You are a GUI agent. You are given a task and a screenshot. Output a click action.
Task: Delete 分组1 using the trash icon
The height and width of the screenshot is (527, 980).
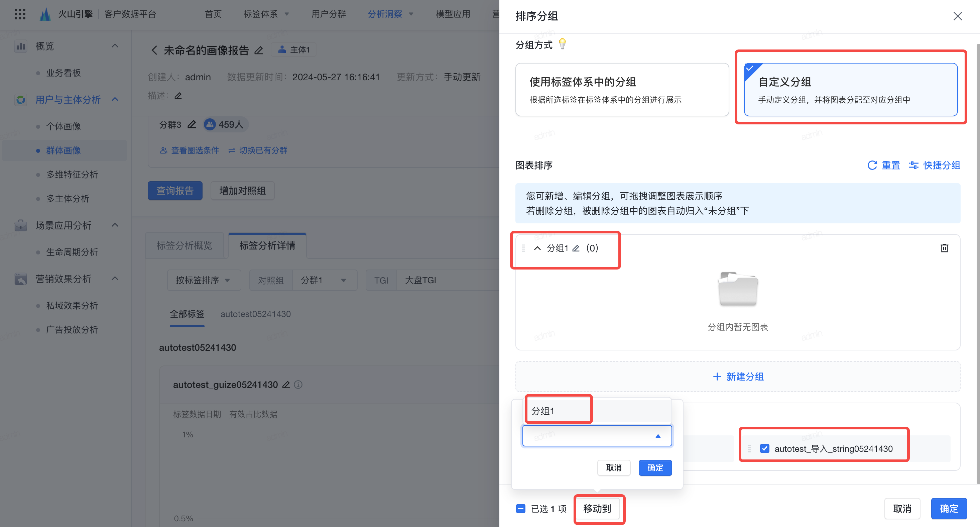point(944,248)
